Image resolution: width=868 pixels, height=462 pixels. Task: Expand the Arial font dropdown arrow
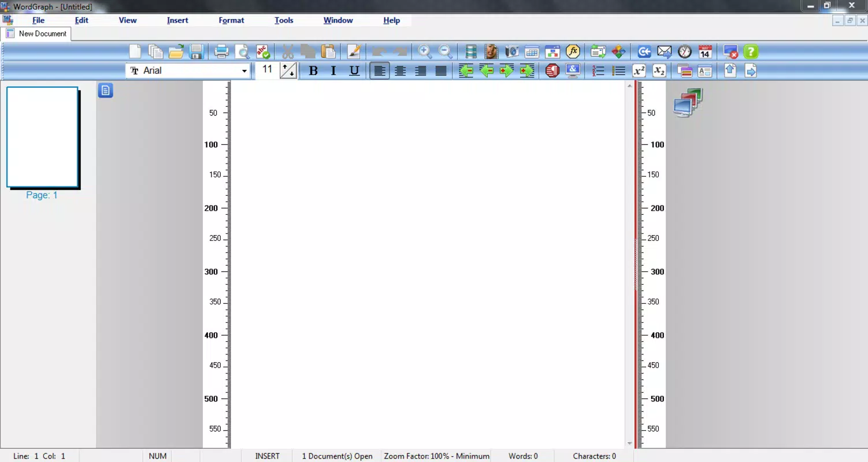pyautogui.click(x=244, y=71)
